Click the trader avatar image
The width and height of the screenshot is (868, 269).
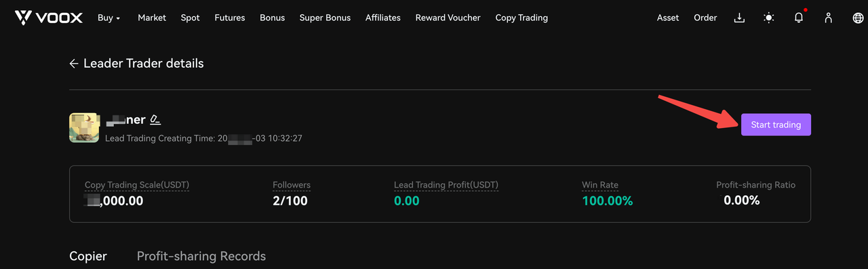[x=85, y=127]
